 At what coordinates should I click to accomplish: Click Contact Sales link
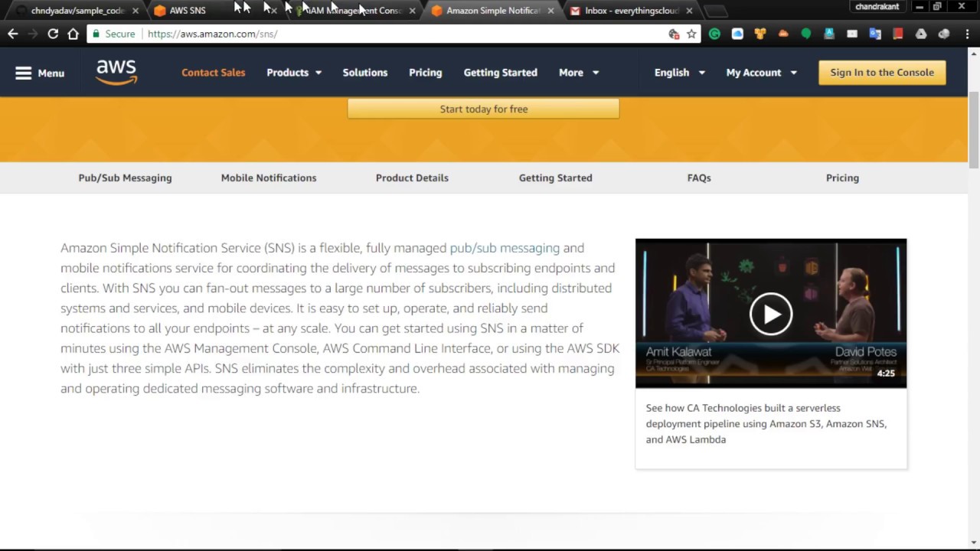[214, 73]
